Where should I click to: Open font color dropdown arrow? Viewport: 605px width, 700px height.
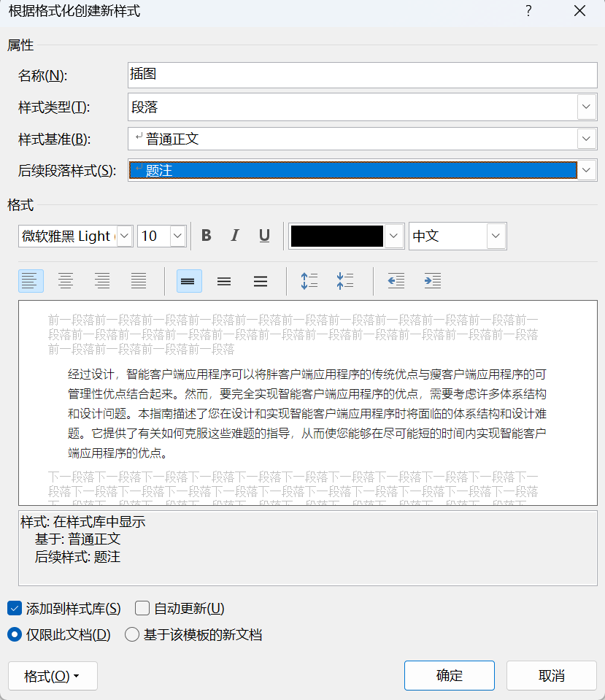(393, 236)
